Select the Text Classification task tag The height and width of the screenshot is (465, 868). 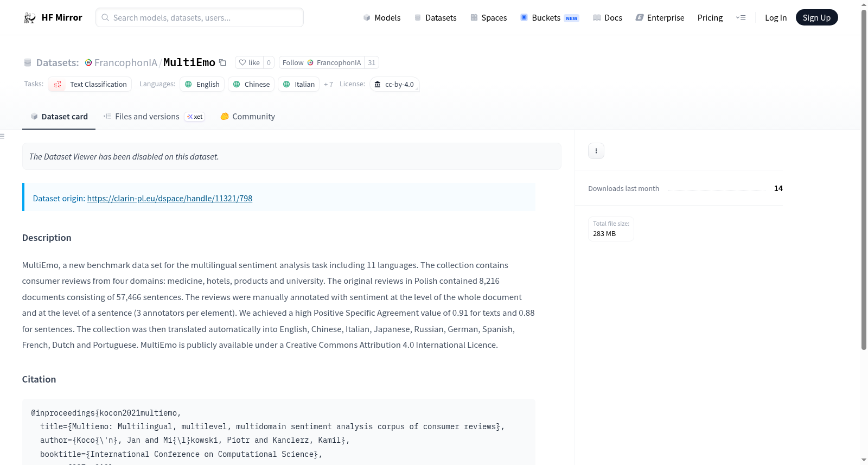tap(90, 84)
